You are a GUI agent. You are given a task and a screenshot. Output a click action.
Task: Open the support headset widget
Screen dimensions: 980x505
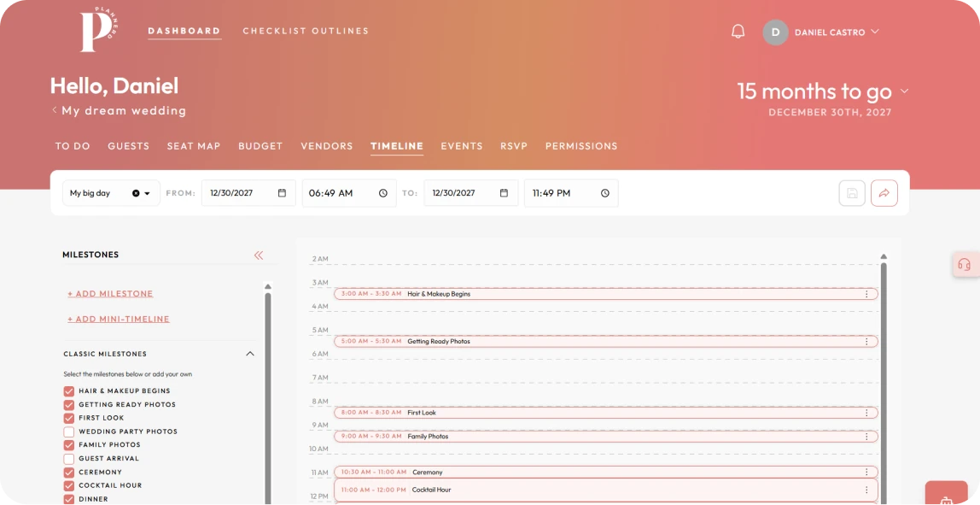[x=965, y=264]
